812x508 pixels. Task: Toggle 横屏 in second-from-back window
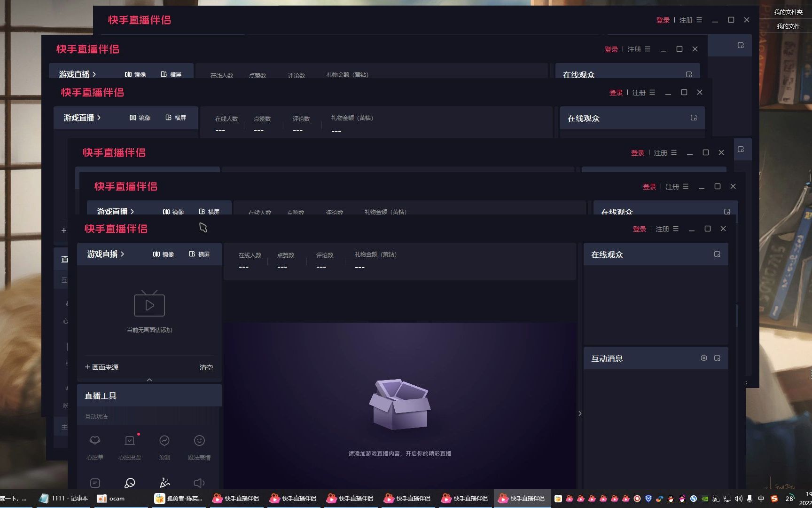(171, 74)
